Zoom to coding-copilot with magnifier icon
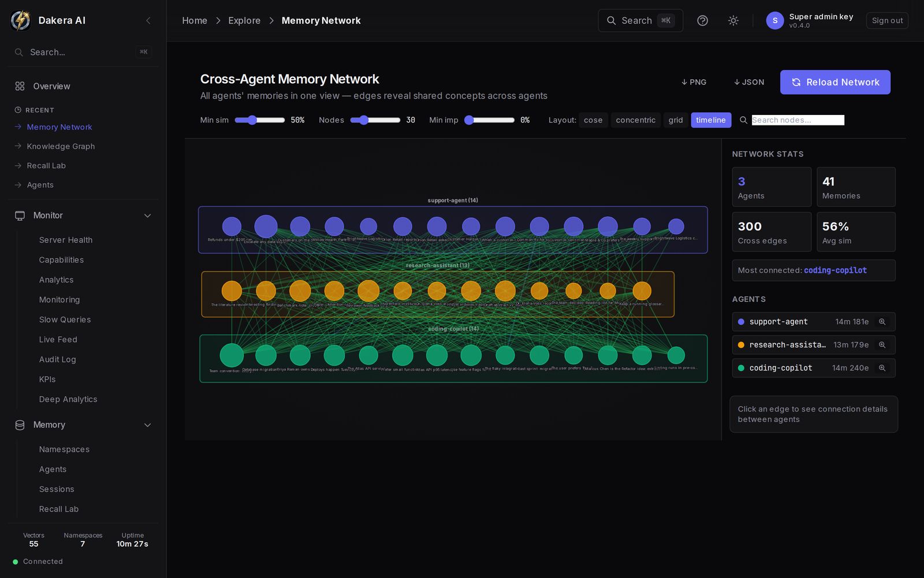924x578 pixels. [x=882, y=368]
